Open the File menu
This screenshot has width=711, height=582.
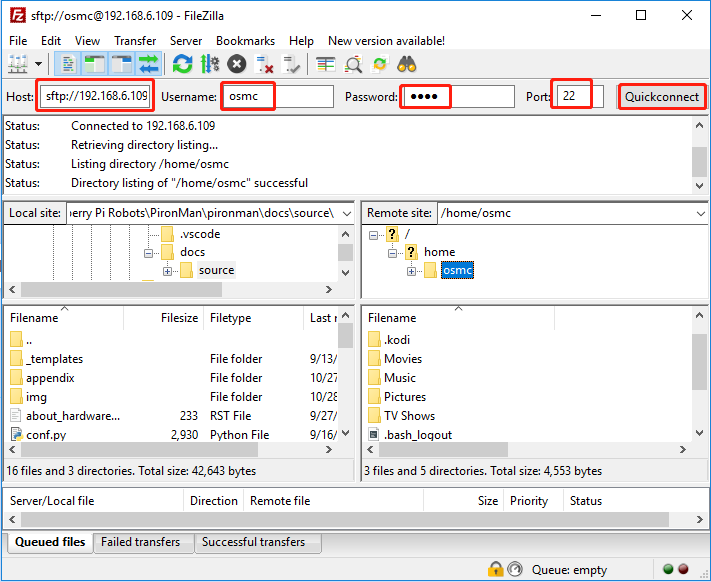(18, 41)
